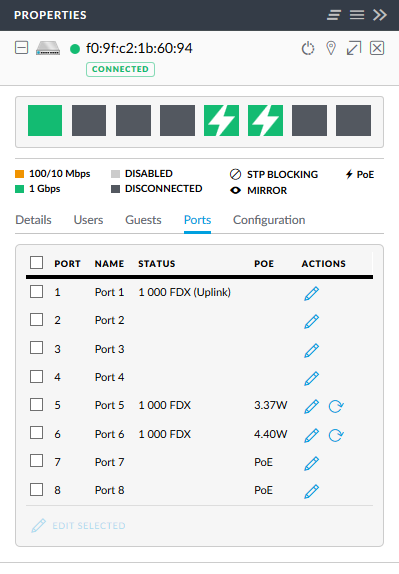
Task: Switch to the Configuration tab
Action: click(x=269, y=220)
